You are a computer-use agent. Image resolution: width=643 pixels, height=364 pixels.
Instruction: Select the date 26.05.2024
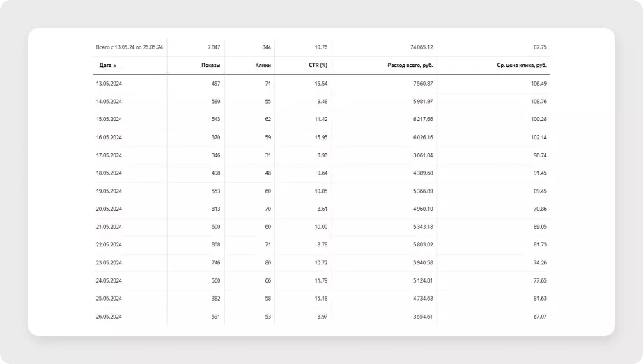(x=109, y=317)
